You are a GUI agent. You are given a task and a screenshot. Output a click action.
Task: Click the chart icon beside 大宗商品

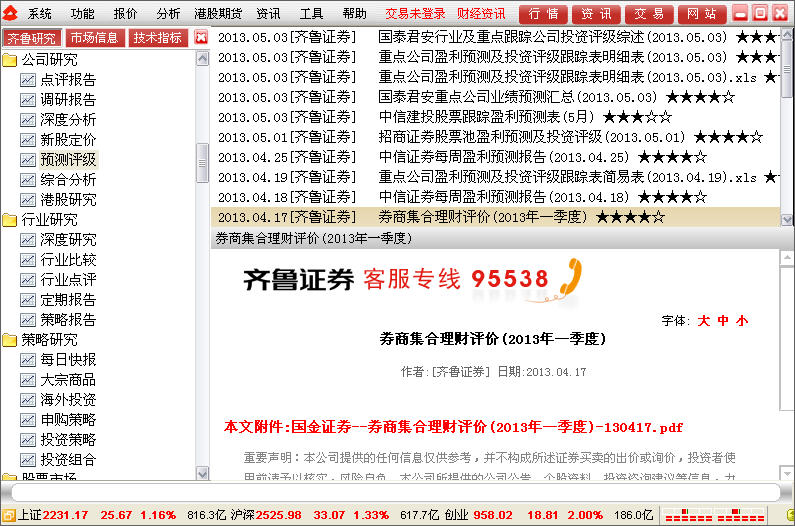point(28,379)
